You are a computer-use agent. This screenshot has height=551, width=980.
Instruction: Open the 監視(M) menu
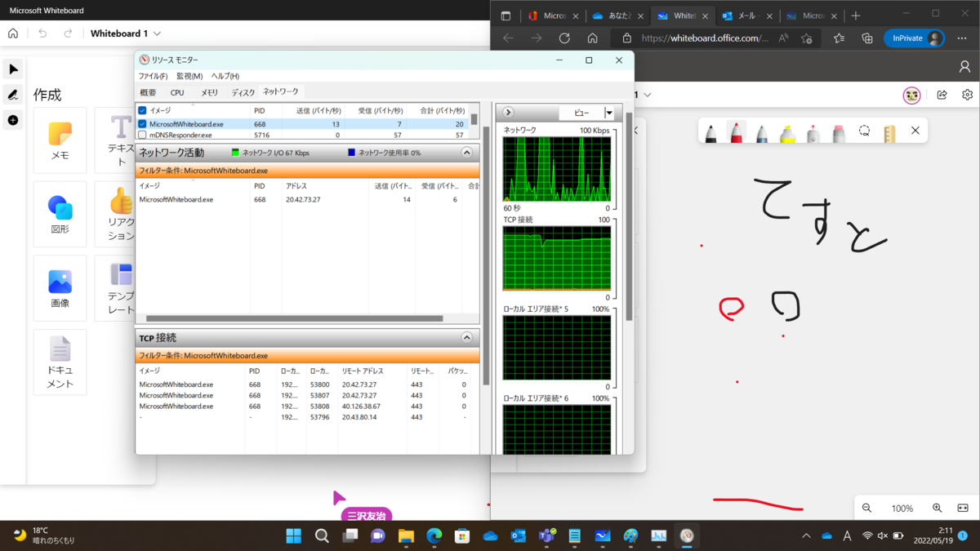click(189, 76)
